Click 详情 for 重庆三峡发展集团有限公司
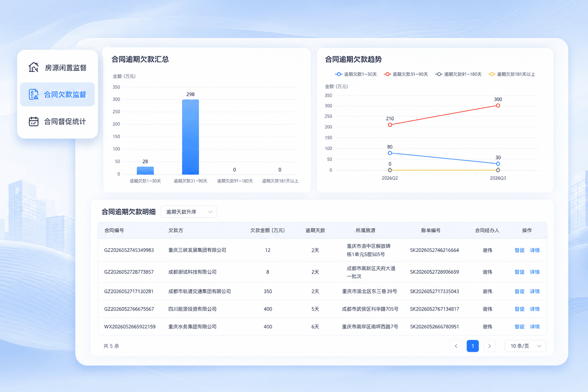Image resolution: width=588 pixels, height=392 pixels. click(x=535, y=250)
